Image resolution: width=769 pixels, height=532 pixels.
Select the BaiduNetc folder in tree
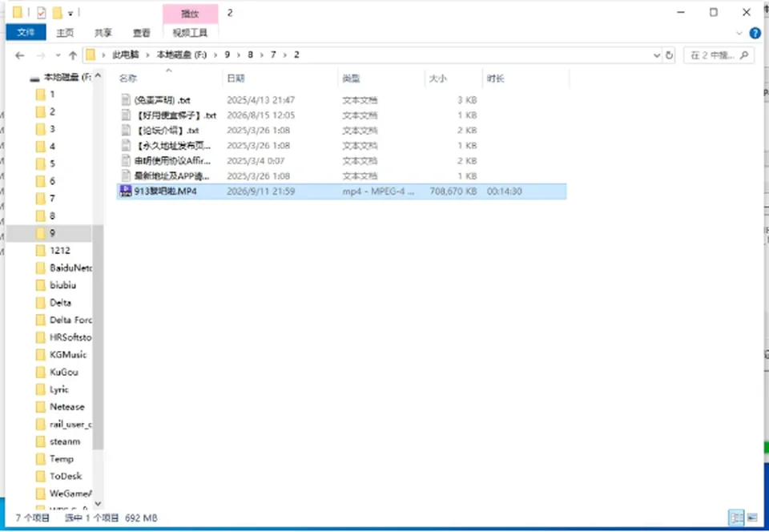(70, 268)
